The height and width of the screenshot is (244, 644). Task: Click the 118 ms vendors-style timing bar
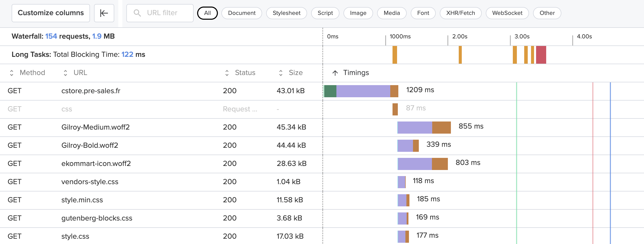(402, 182)
